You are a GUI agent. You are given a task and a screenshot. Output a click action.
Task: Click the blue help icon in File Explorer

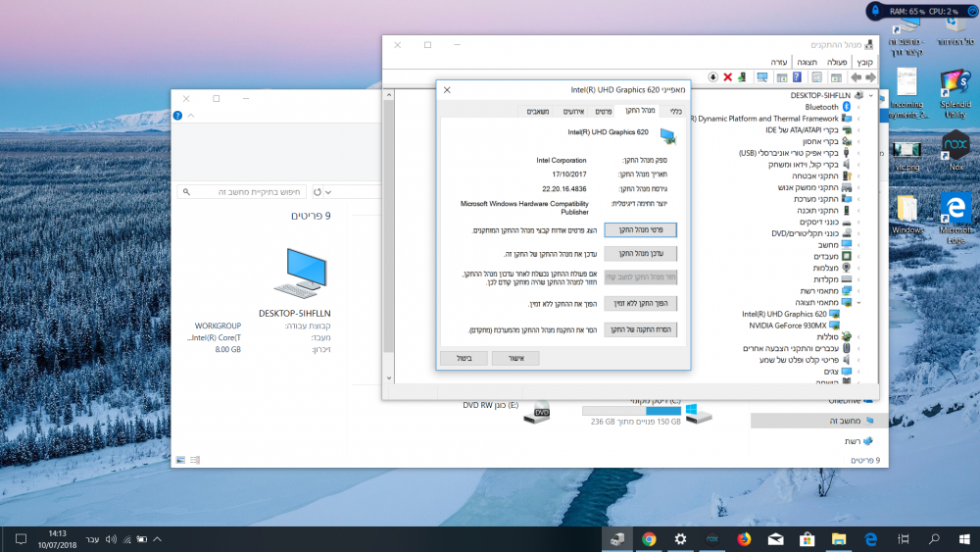pyautogui.click(x=177, y=116)
